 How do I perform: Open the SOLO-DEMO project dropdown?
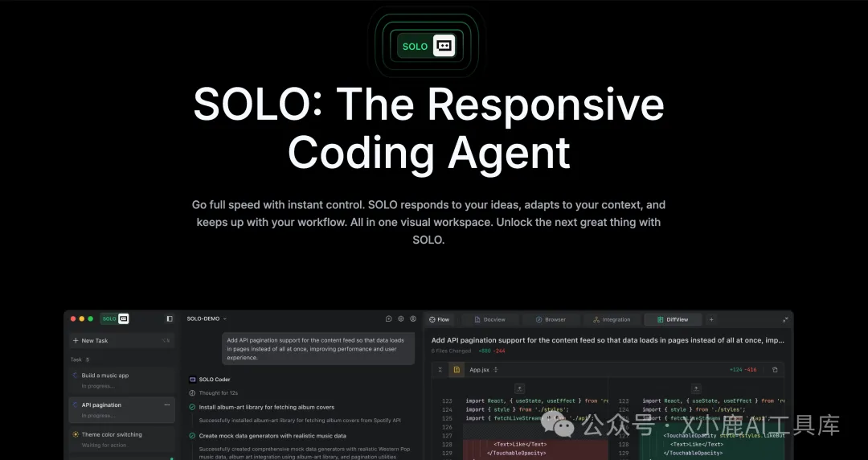207,318
